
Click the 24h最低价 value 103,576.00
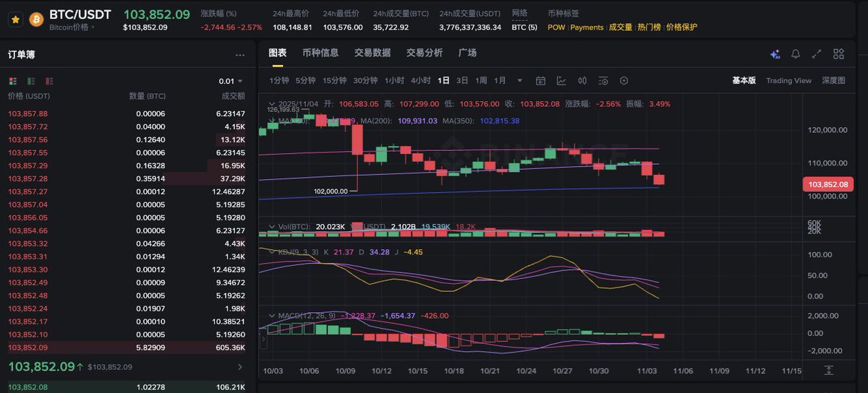(343, 27)
